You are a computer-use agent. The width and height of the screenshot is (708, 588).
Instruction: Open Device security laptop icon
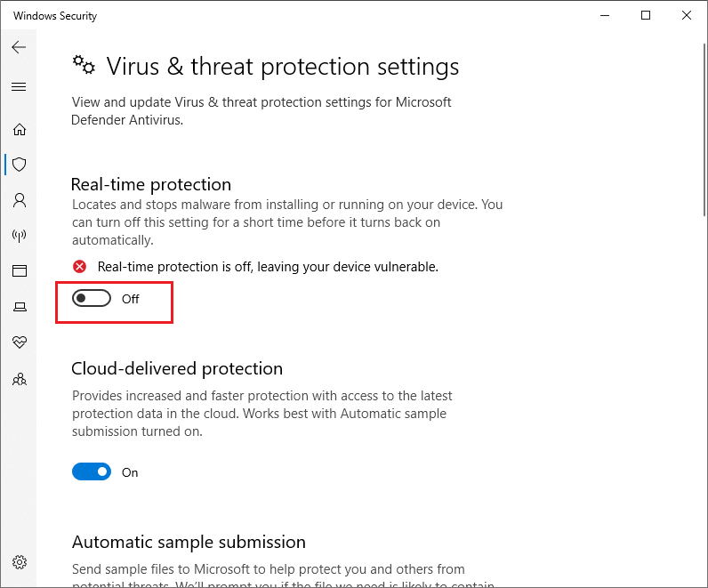(x=20, y=307)
